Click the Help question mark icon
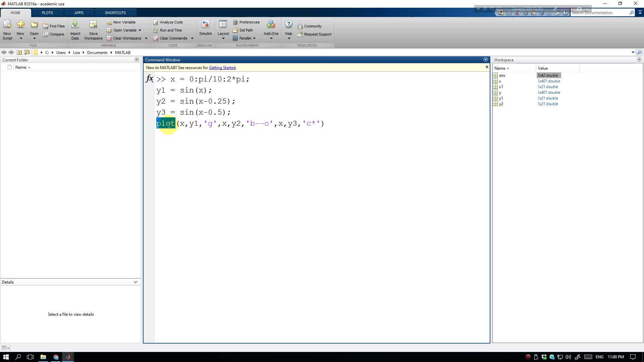 pos(288,24)
